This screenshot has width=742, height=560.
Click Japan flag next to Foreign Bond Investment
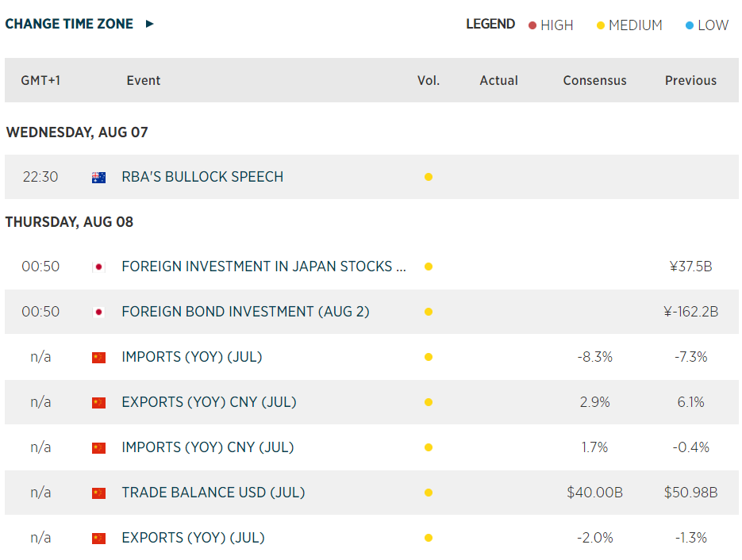click(98, 313)
